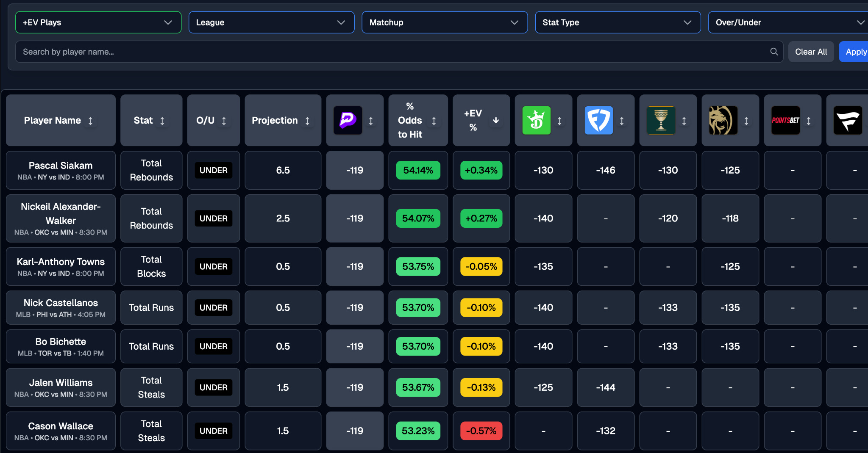Click the -0.05% EV badge
Viewport: 868px width, 453px height.
[481, 267]
